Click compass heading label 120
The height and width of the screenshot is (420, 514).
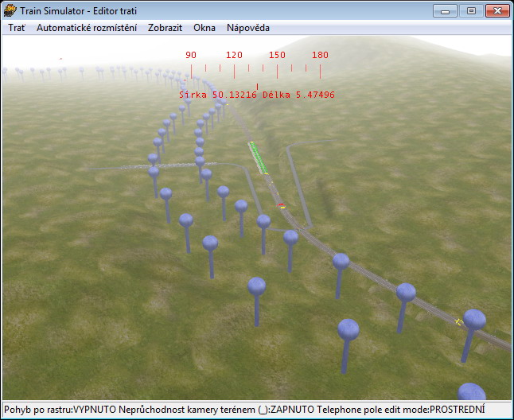[234, 55]
